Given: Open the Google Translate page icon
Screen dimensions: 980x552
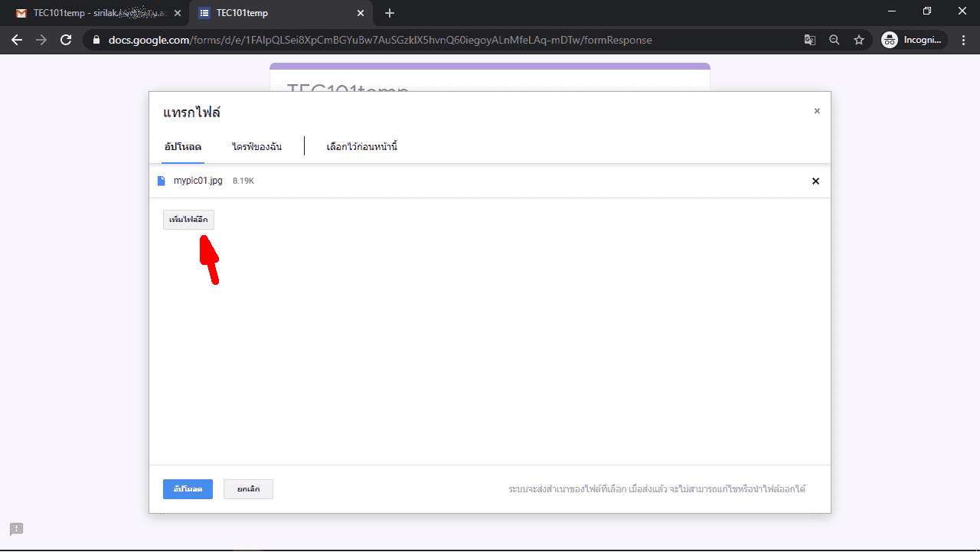Looking at the screenshot, I should coord(809,40).
